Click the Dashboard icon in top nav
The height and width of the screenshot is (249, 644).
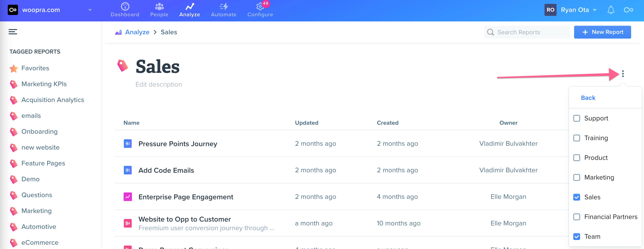(125, 6)
